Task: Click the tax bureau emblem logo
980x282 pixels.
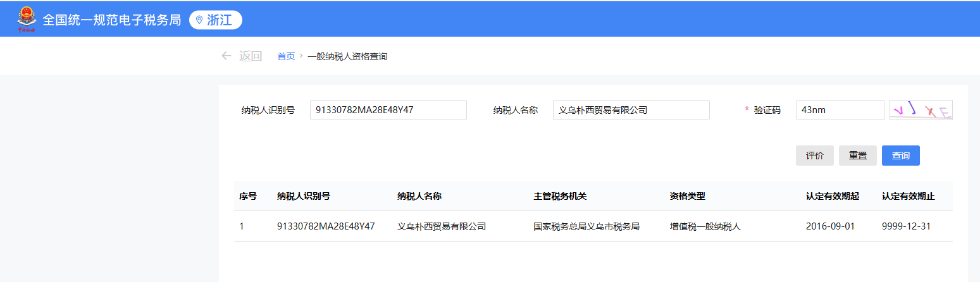Action: pyautogui.click(x=27, y=19)
